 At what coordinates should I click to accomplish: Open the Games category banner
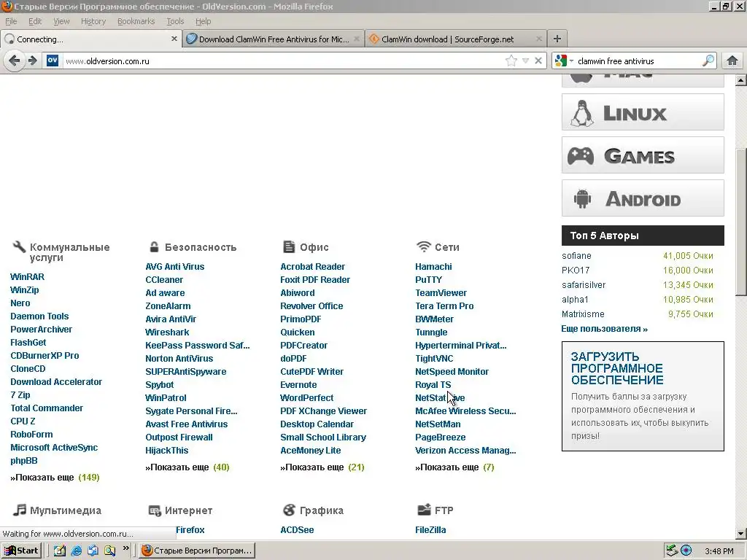pos(643,155)
